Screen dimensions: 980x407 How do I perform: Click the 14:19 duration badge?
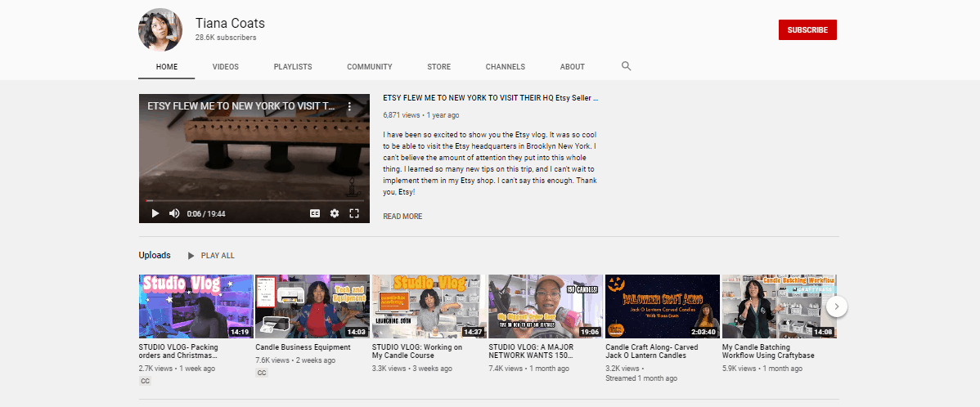240,332
